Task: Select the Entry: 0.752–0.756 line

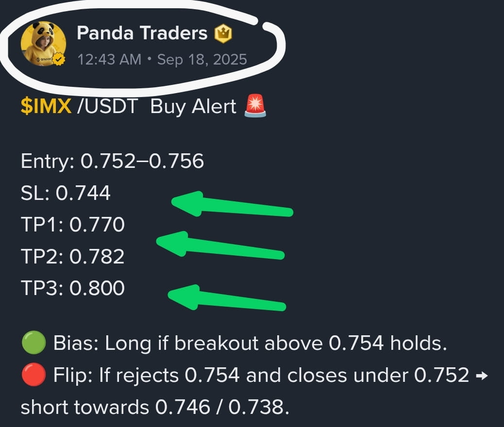Action: pyautogui.click(x=113, y=161)
